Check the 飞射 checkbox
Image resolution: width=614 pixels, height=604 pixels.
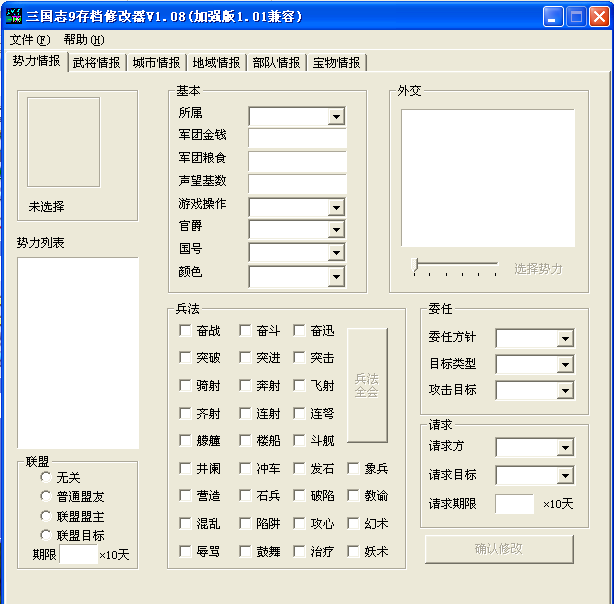[x=299, y=385]
